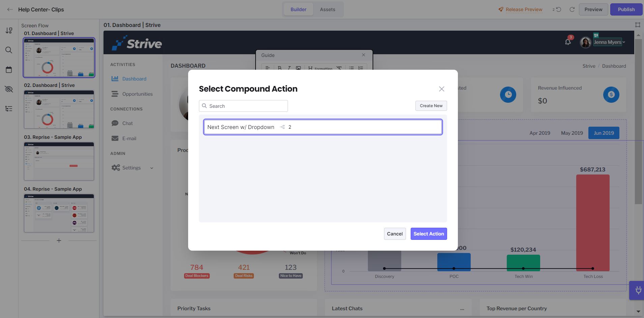The height and width of the screenshot is (318, 644).
Task: Expand the Jenna Myers user dropdown chevron
Action: 624,42
